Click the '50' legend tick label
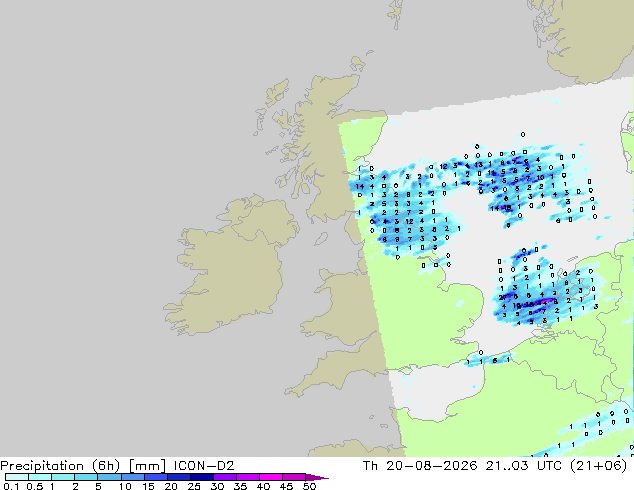Screen dimensions: 634x490 pos(309,486)
